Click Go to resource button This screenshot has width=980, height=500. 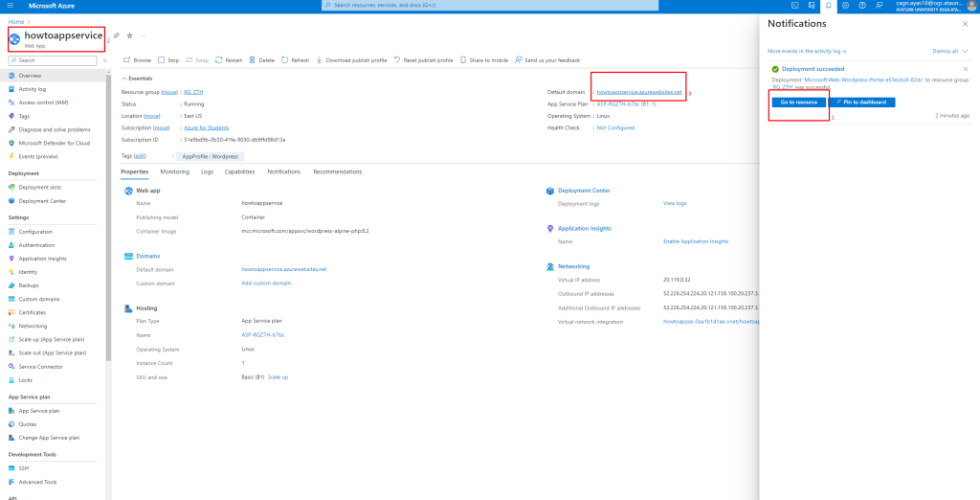[797, 102]
